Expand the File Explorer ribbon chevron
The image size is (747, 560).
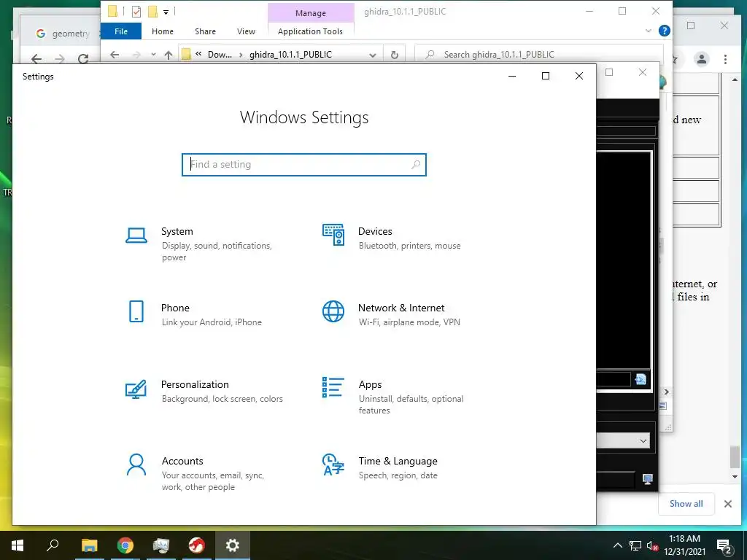tap(649, 31)
